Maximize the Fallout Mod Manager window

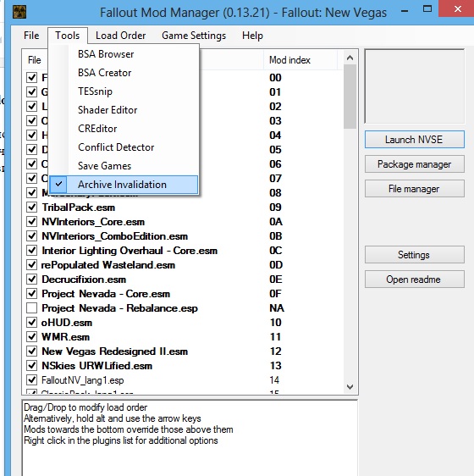pos(427,9)
